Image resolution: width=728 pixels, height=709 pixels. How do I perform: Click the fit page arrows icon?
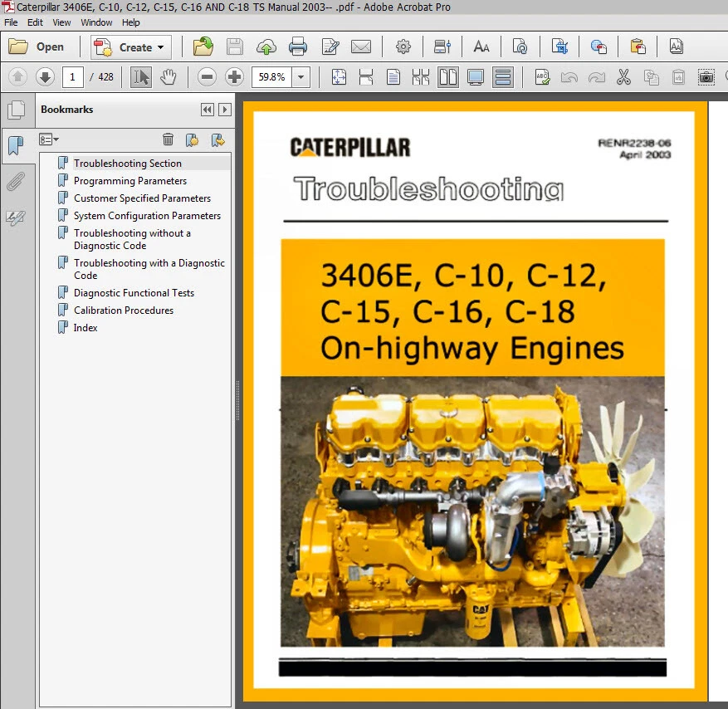(x=339, y=77)
